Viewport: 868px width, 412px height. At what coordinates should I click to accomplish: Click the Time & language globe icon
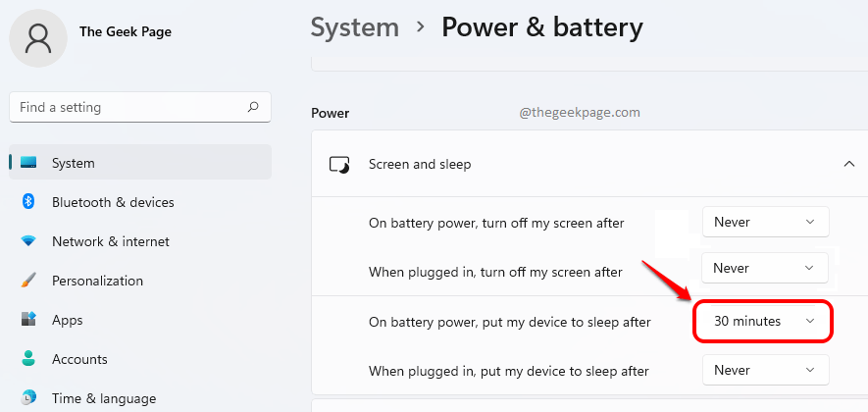click(28, 398)
